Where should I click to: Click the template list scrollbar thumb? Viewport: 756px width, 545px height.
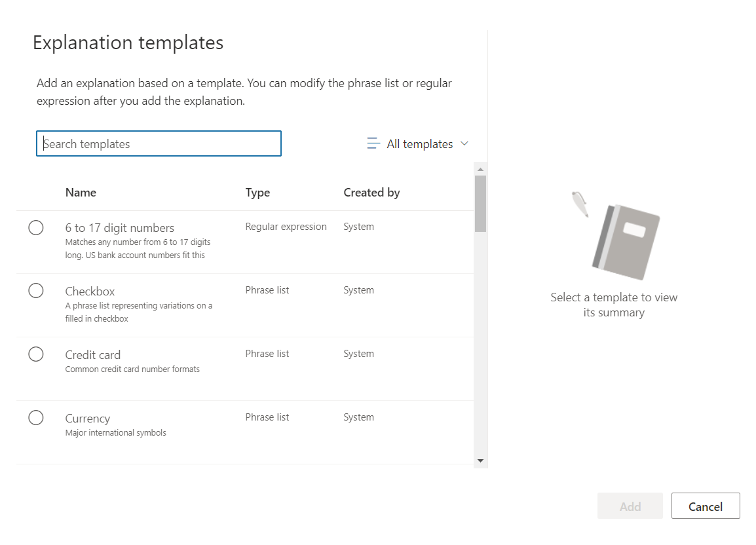pos(480,203)
